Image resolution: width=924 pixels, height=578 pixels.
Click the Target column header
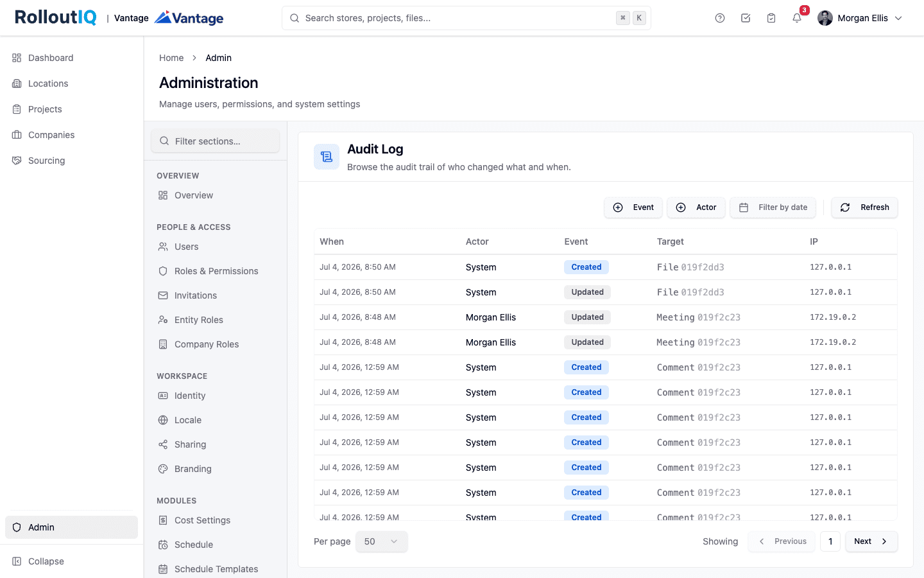click(x=671, y=241)
